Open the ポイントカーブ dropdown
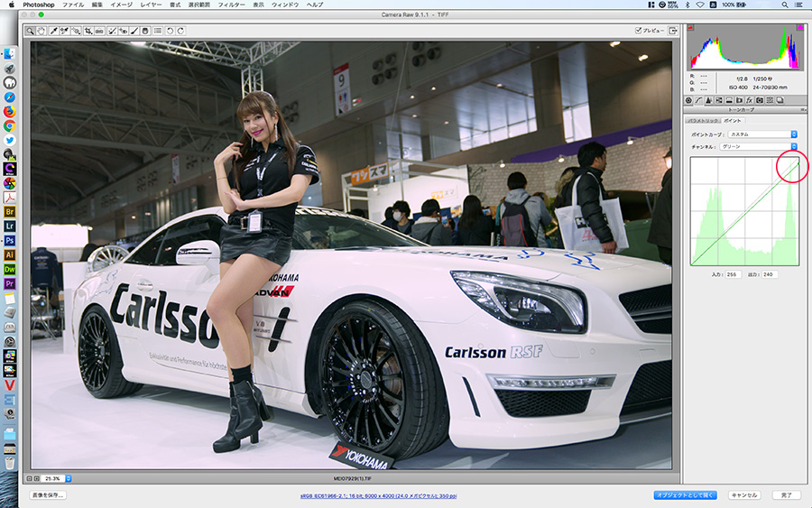Image resolution: width=812 pixels, height=508 pixels. (762, 134)
